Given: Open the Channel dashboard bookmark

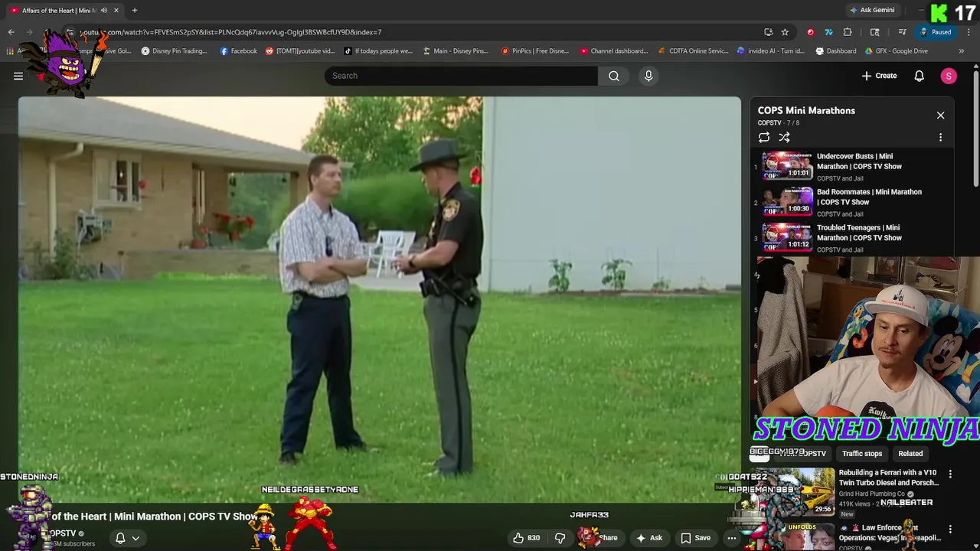Looking at the screenshot, I should (614, 51).
